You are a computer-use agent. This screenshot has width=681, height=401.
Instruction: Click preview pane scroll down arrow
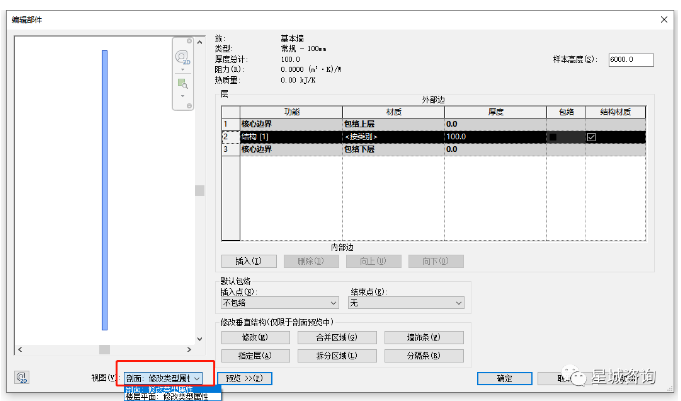tap(199, 339)
